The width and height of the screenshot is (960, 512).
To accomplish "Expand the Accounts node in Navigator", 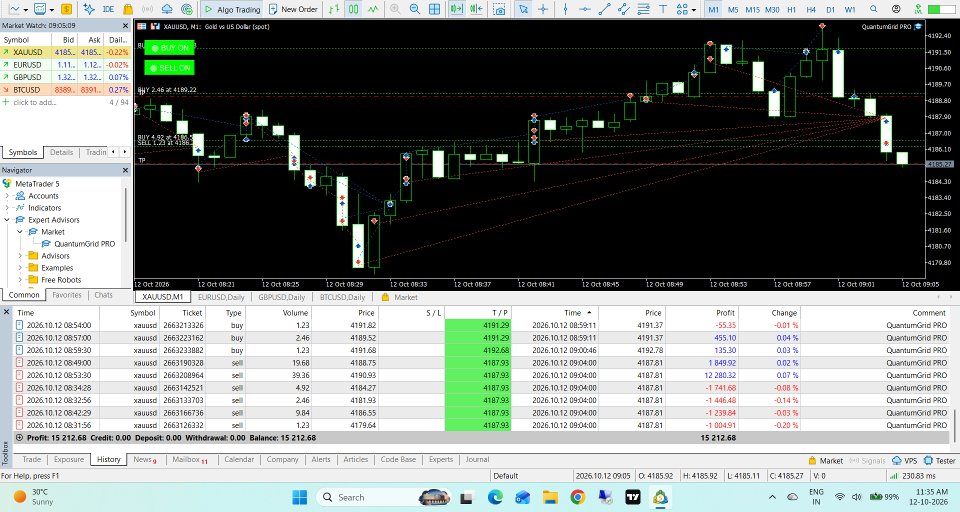I will click(7, 196).
